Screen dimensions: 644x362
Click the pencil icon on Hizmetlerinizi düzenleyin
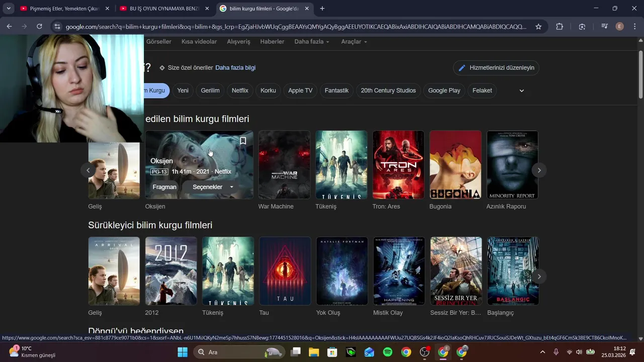[462, 68]
